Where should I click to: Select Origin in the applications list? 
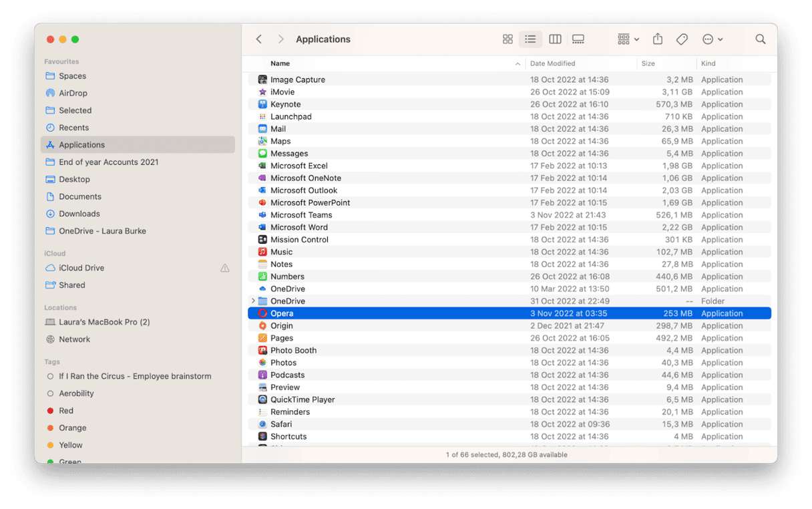pos(282,325)
